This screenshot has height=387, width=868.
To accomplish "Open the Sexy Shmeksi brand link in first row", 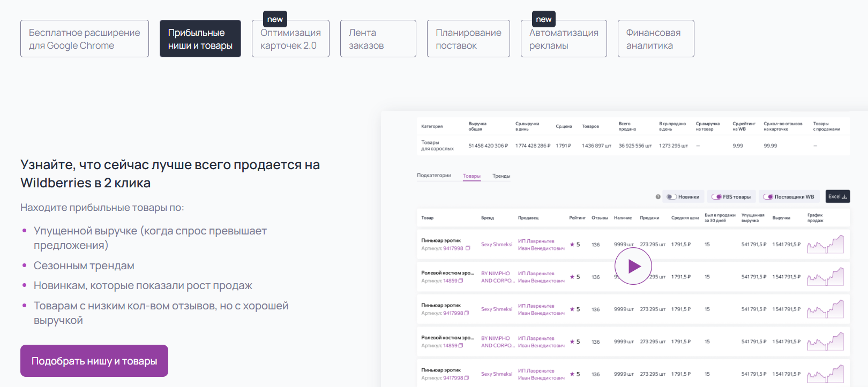I will (496, 245).
